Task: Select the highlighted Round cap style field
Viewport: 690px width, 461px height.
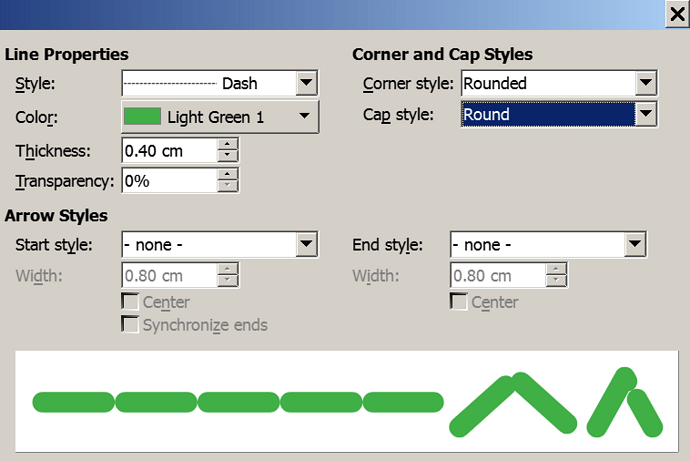Action: coord(548,114)
